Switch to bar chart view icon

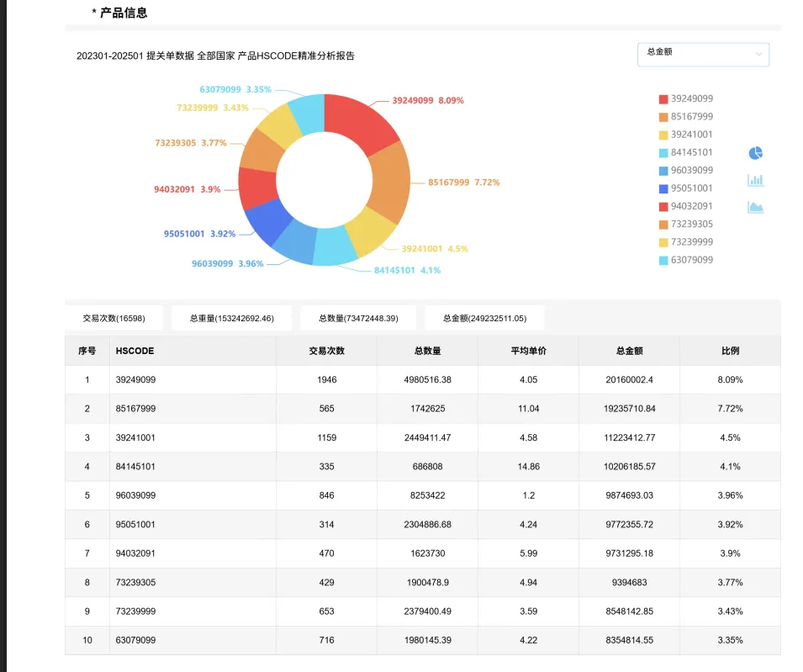pyautogui.click(x=755, y=180)
